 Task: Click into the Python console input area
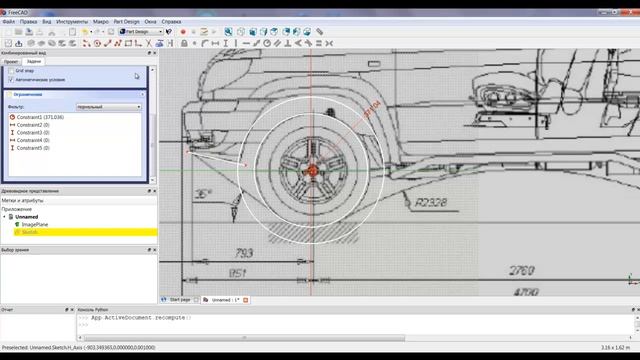(355, 325)
